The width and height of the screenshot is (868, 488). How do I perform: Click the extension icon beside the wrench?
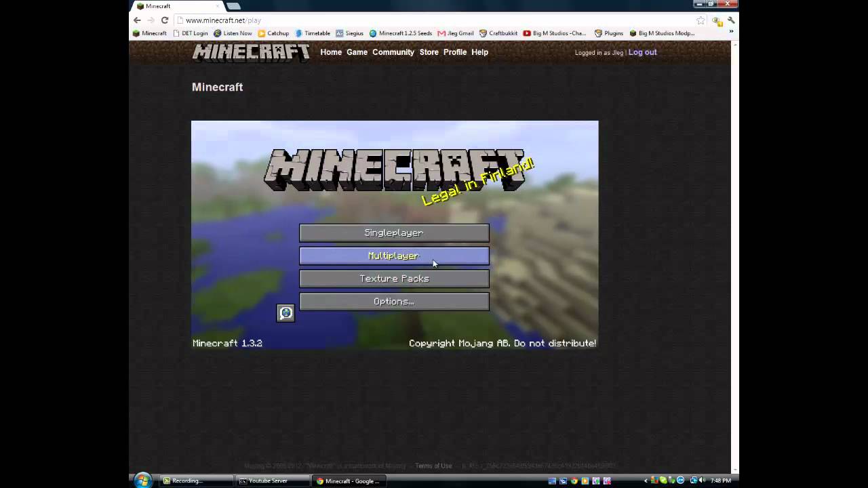(717, 20)
